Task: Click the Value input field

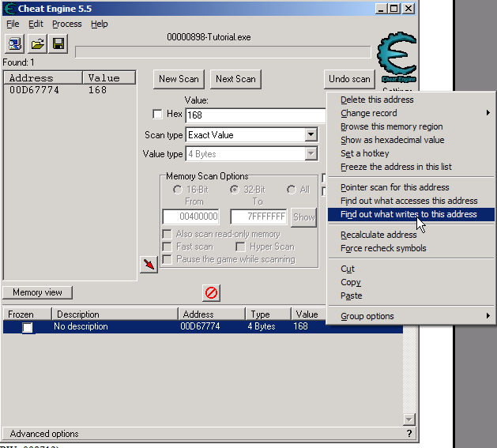Action: click(x=255, y=115)
